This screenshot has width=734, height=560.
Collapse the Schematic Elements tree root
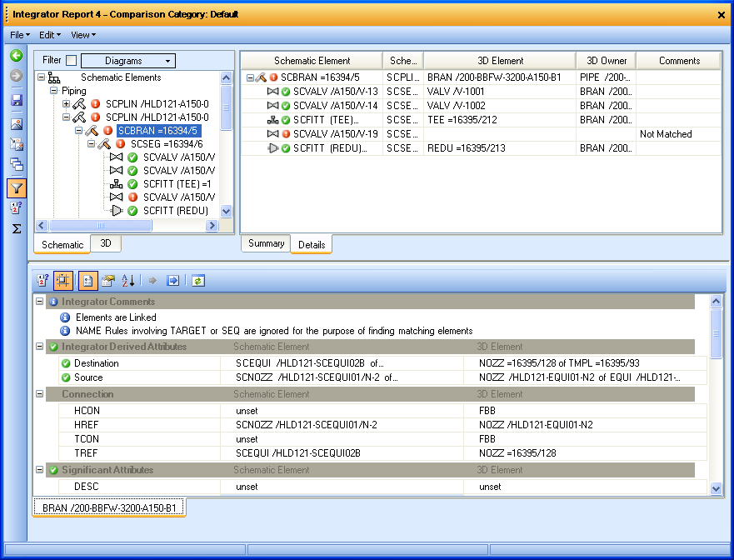[41, 77]
